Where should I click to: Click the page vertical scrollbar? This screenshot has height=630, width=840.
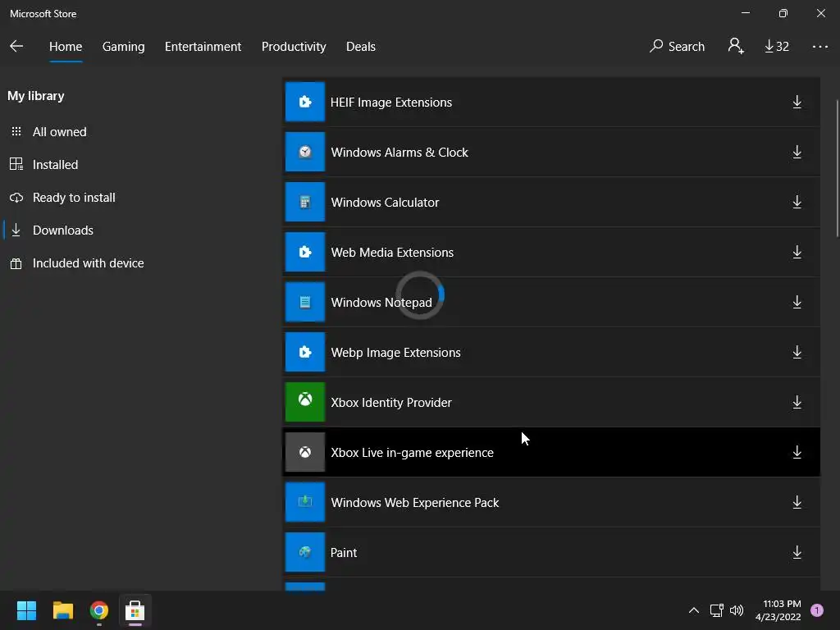tap(837, 168)
